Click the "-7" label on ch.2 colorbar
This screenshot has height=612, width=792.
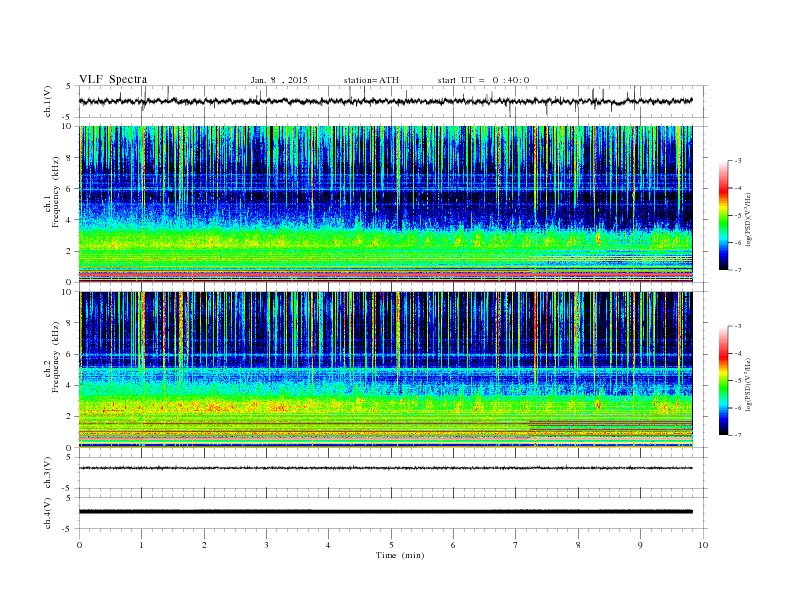[737, 435]
